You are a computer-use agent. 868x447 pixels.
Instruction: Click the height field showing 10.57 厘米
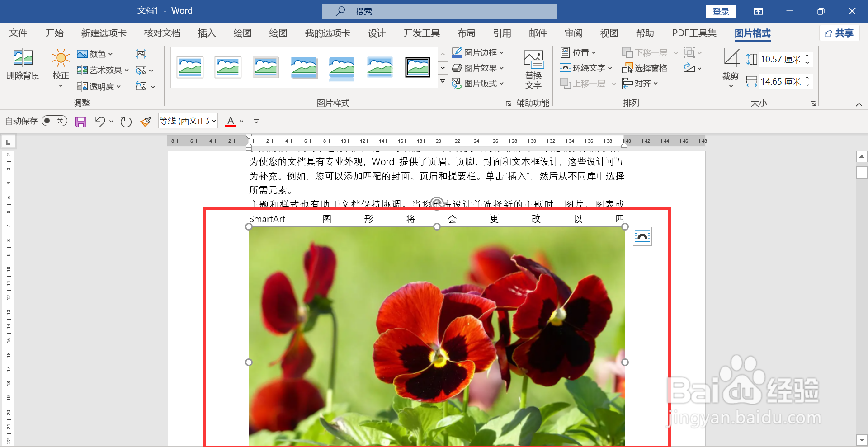[782, 59]
